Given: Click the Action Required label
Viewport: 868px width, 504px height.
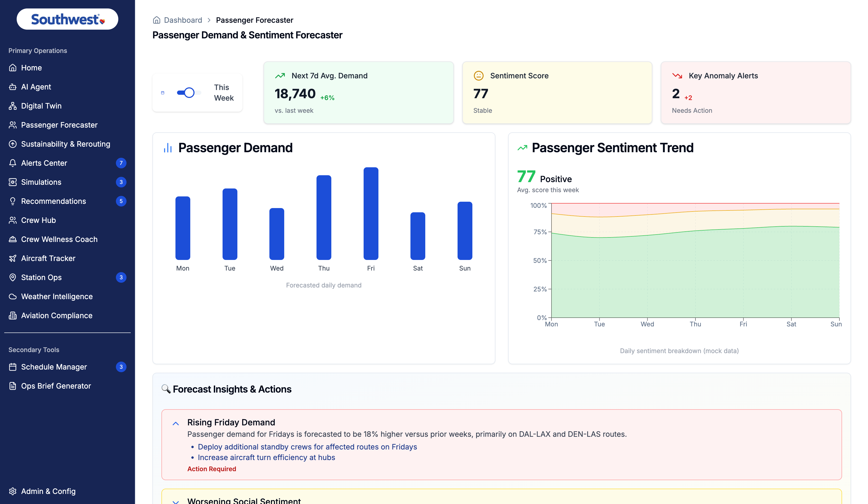Looking at the screenshot, I should click(211, 469).
